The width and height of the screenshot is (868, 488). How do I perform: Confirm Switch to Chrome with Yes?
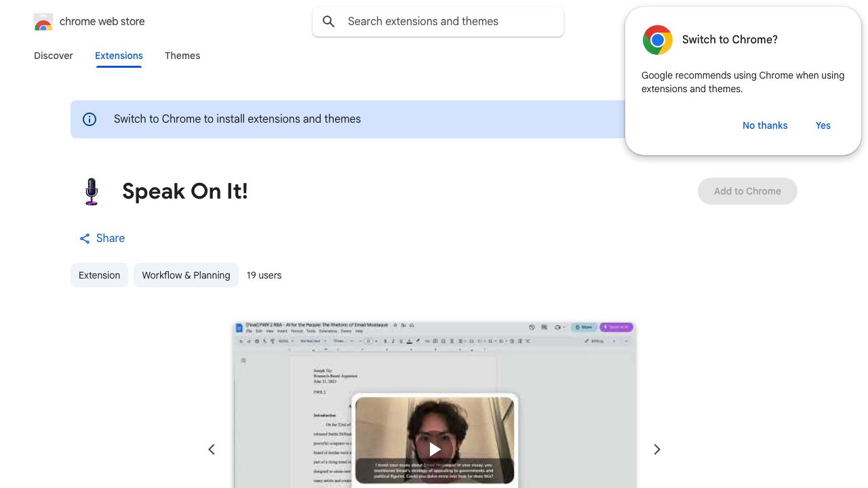(x=823, y=125)
